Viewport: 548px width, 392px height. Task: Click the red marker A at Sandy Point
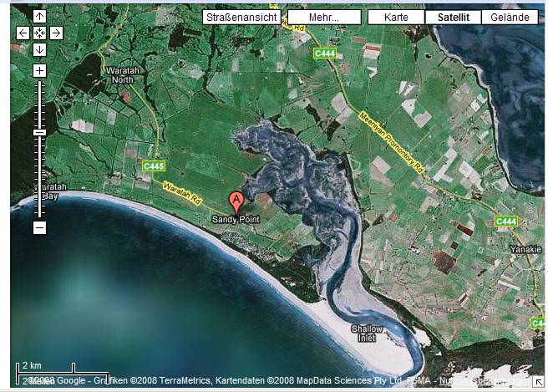click(236, 201)
